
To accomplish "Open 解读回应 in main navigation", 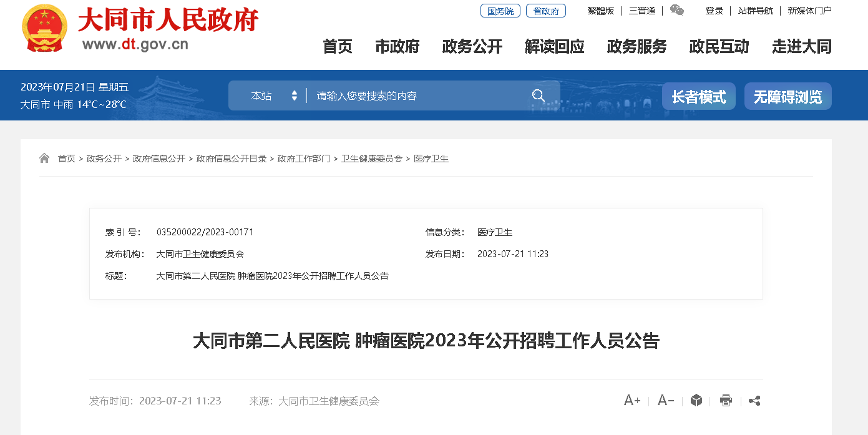I will coord(555,46).
